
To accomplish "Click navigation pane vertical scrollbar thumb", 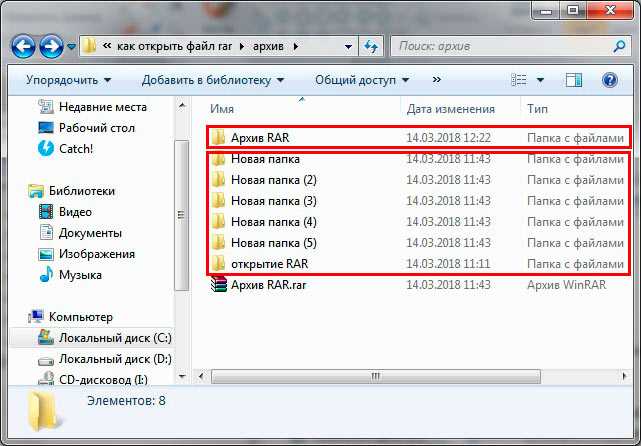I will [182, 215].
